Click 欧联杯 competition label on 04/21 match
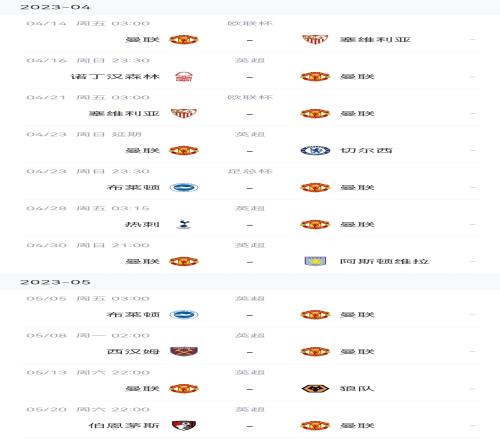 point(250,98)
